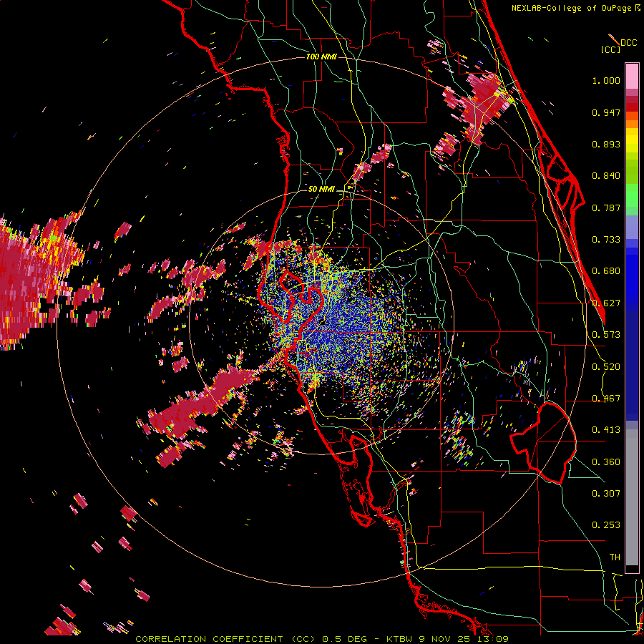
Task: Click the [CC] legend heading
Action: coord(611,49)
